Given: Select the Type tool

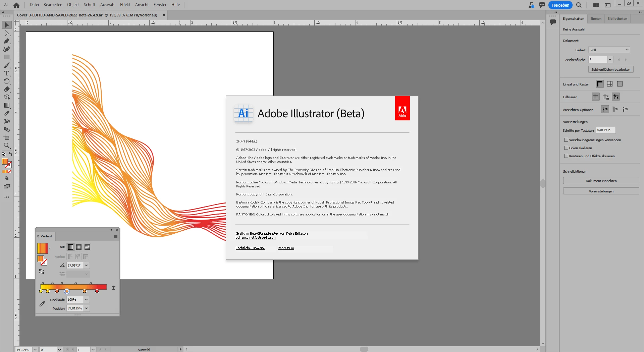Looking at the screenshot, I should (x=7, y=73).
